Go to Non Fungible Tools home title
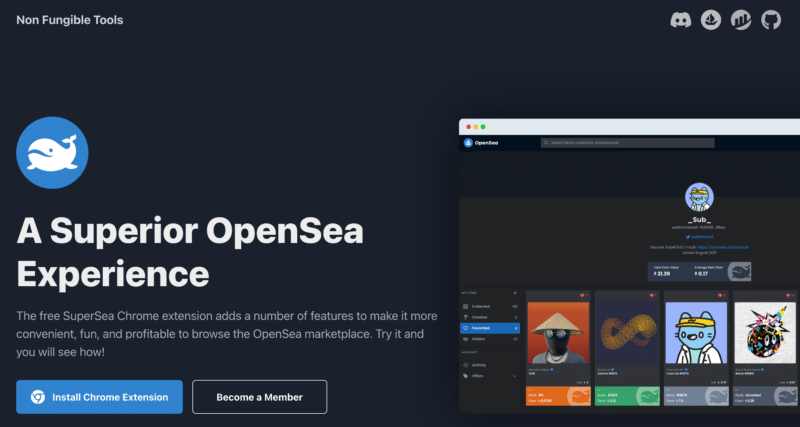Viewport: 800px width, 427px height. point(70,20)
